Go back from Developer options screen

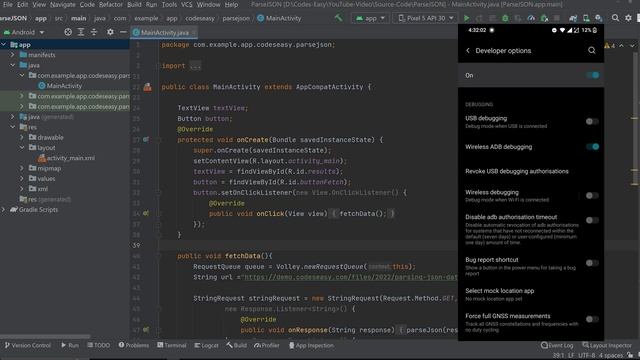coord(468,51)
